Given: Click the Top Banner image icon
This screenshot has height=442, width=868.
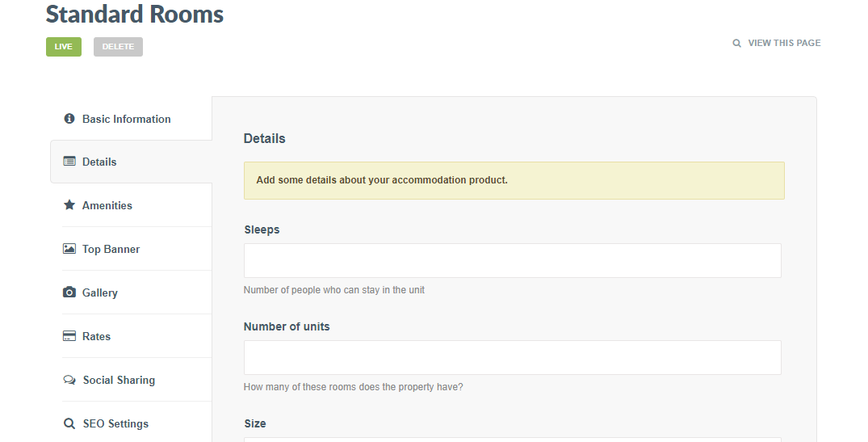Looking at the screenshot, I should coord(69,249).
